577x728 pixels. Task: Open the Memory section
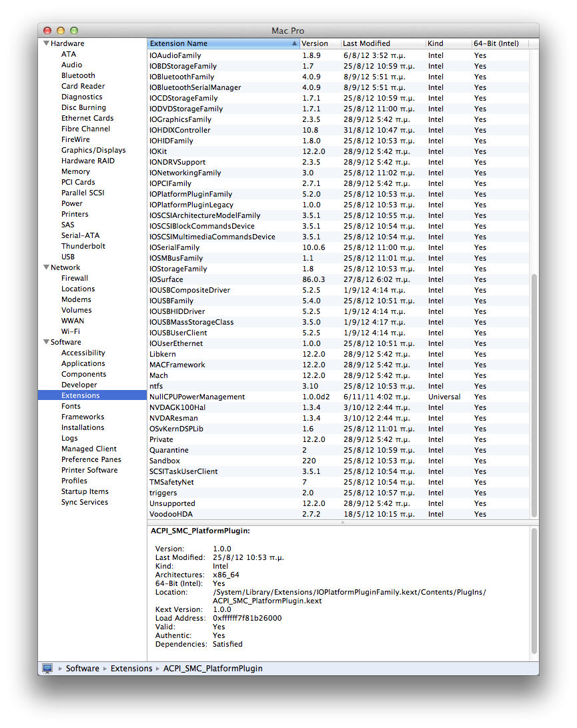(76, 171)
